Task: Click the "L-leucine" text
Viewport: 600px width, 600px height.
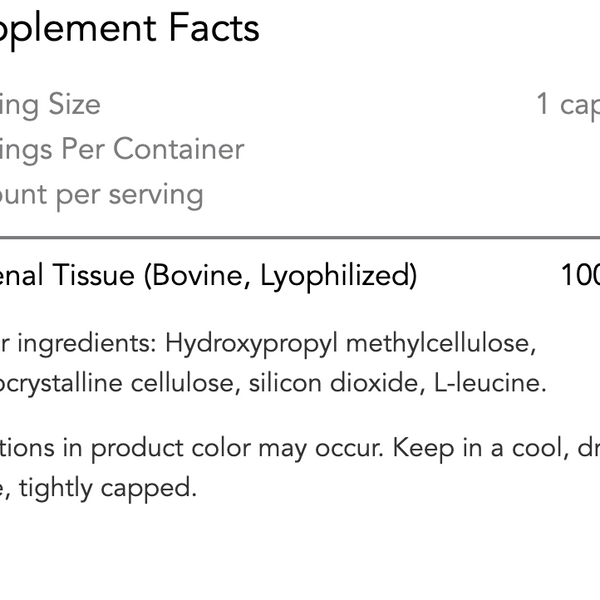Action: pyautogui.click(x=491, y=383)
